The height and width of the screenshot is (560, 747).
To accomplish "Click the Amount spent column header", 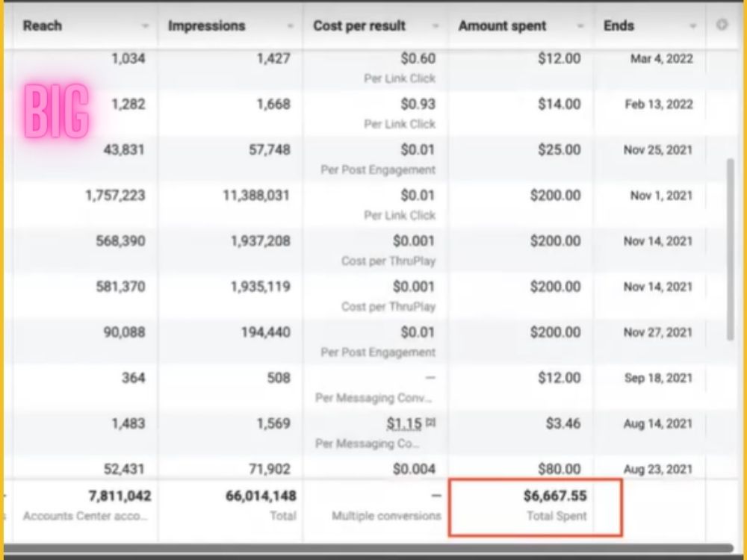I will (502, 25).
